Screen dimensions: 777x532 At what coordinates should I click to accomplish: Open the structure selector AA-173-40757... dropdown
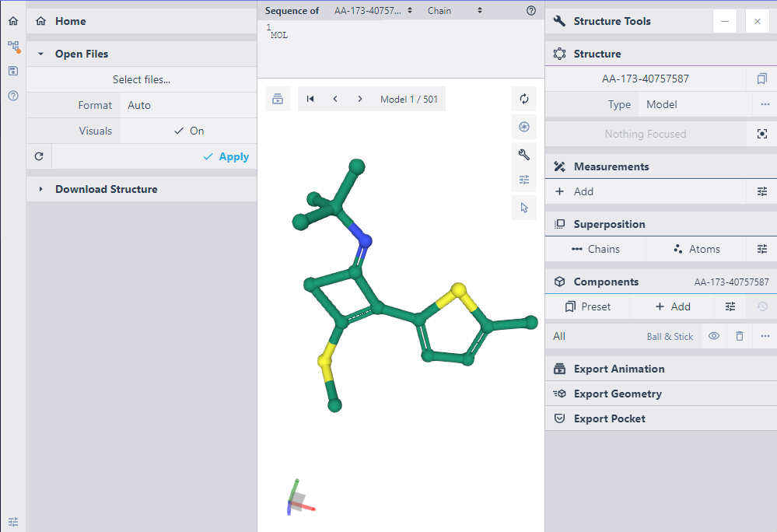373,10
